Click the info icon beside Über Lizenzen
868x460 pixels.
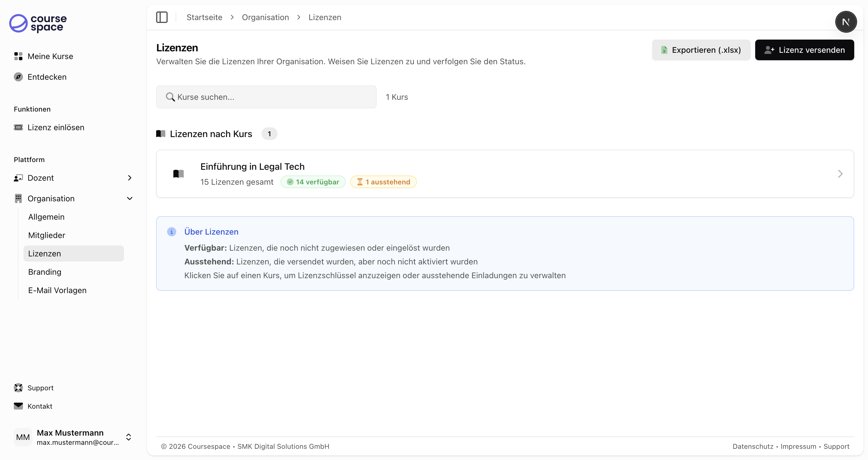172,232
